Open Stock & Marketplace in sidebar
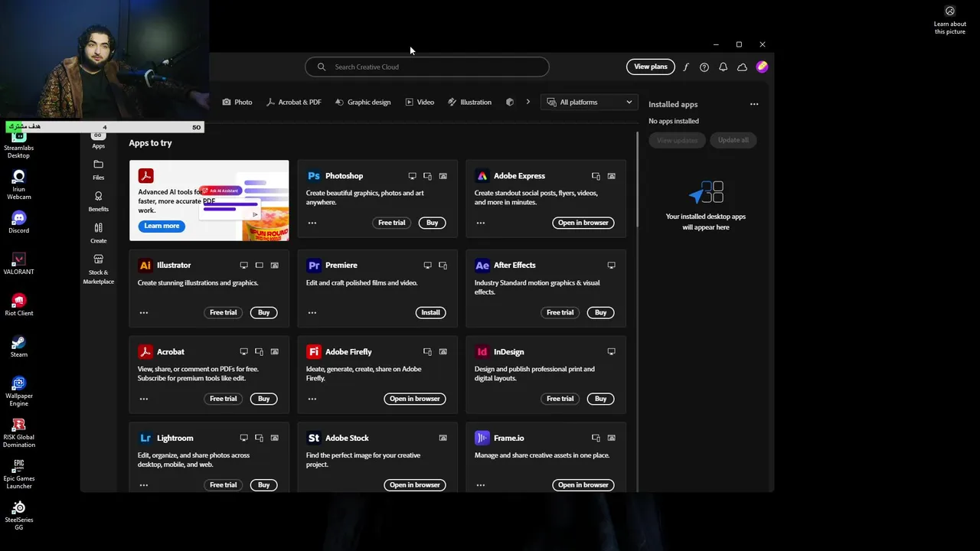 [98, 269]
